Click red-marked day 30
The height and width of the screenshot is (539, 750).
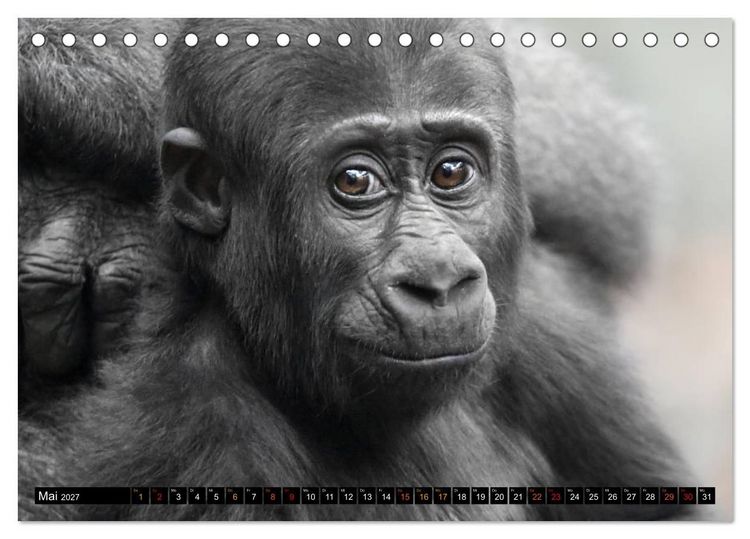687,496
